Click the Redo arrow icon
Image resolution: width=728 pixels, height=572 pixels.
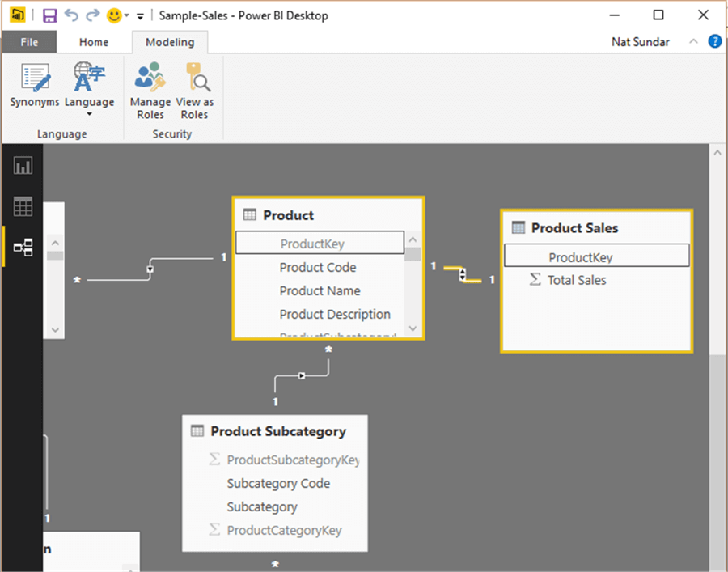[93, 15]
